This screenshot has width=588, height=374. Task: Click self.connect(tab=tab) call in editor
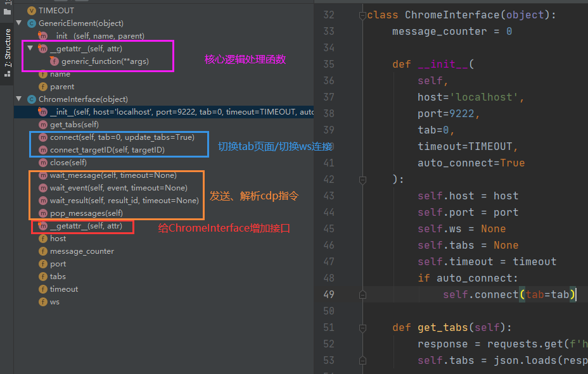[x=509, y=295]
